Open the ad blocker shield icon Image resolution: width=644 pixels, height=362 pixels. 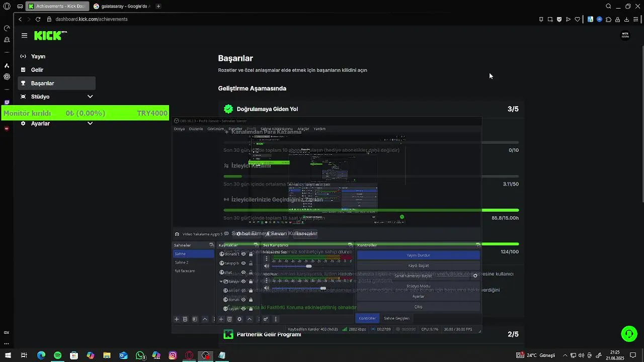pos(559,19)
